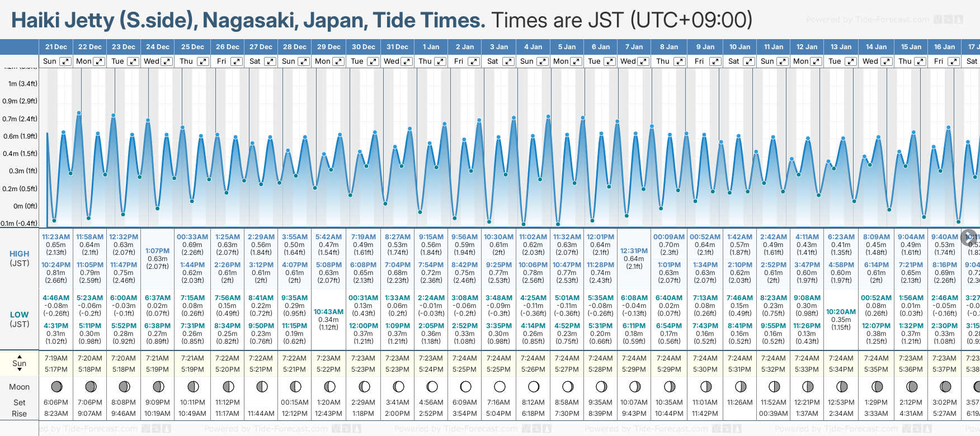Click the full moon icon for 3 Jan
980x436 pixels.
click(x=499, y=386)
